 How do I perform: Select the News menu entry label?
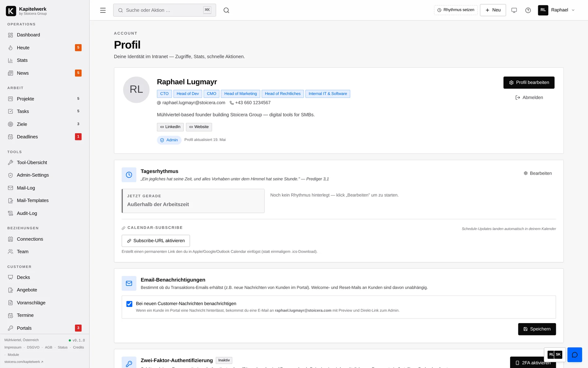pos(23,73)
